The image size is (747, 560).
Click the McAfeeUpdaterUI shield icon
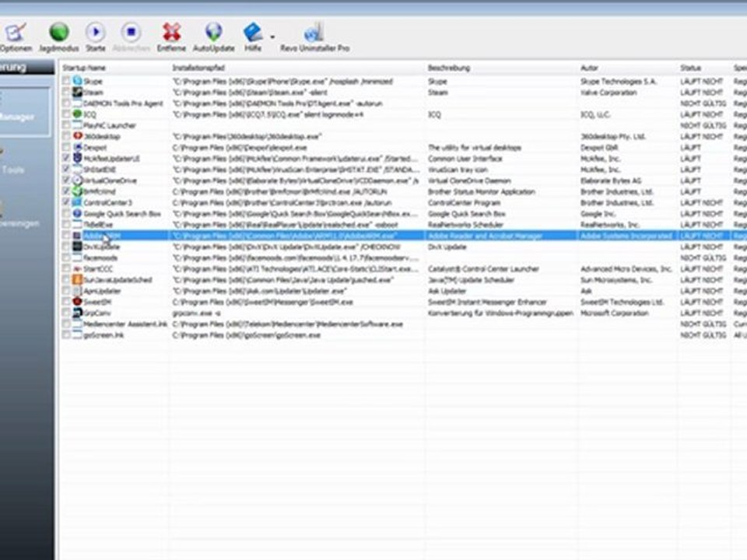[77, 158]
